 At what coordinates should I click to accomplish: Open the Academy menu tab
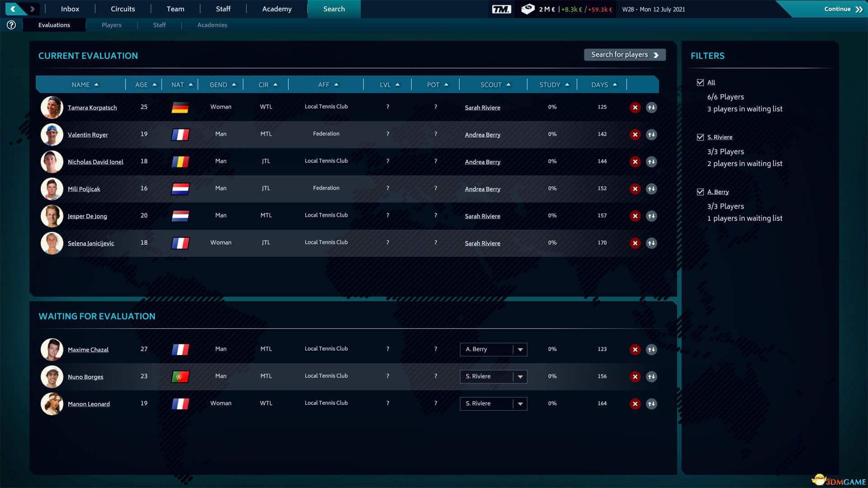[277, 9]
